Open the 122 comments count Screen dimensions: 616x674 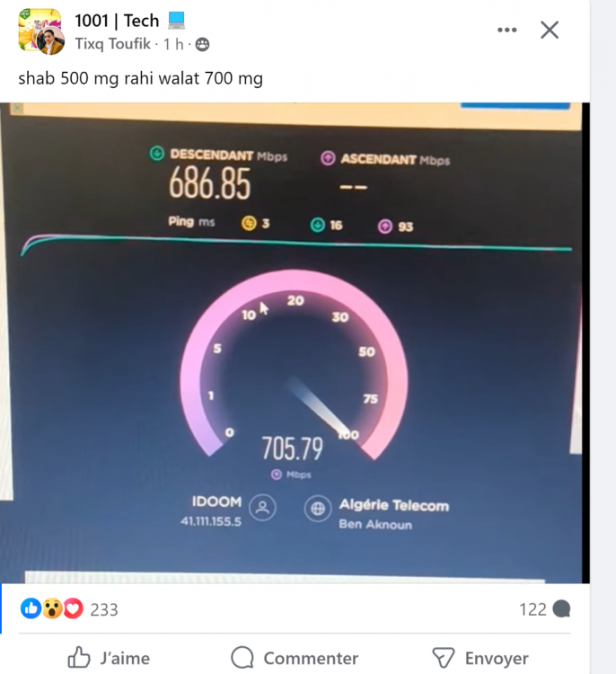[x=532, y=609]
